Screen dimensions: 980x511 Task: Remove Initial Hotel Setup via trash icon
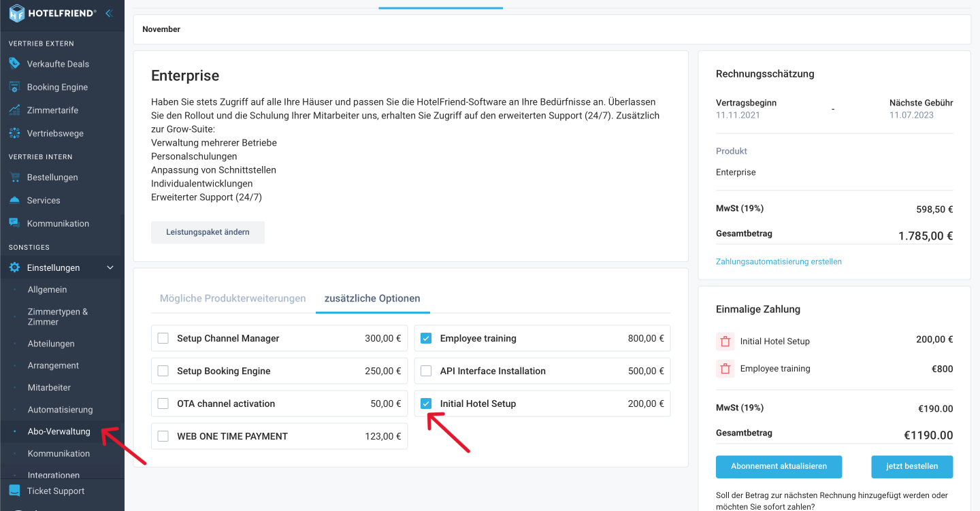(x=725, y=342)
